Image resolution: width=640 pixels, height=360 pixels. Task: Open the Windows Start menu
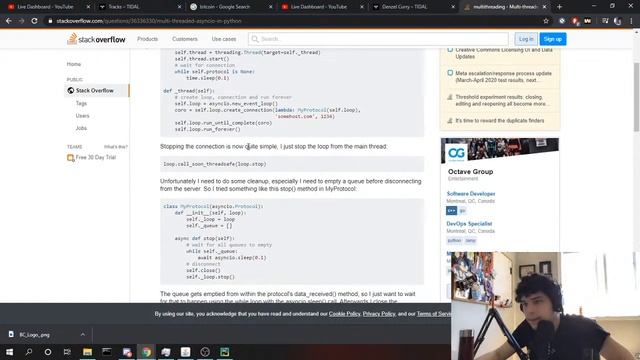coord(9,351)
